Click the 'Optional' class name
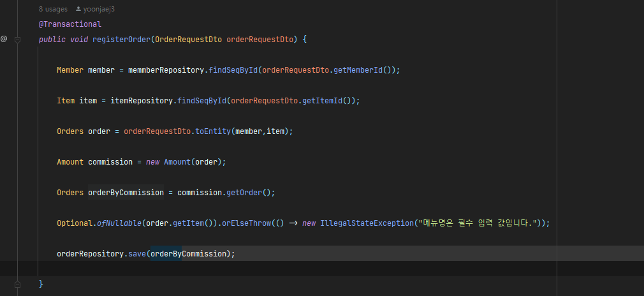644x296 pixels. tap(75, 223)
